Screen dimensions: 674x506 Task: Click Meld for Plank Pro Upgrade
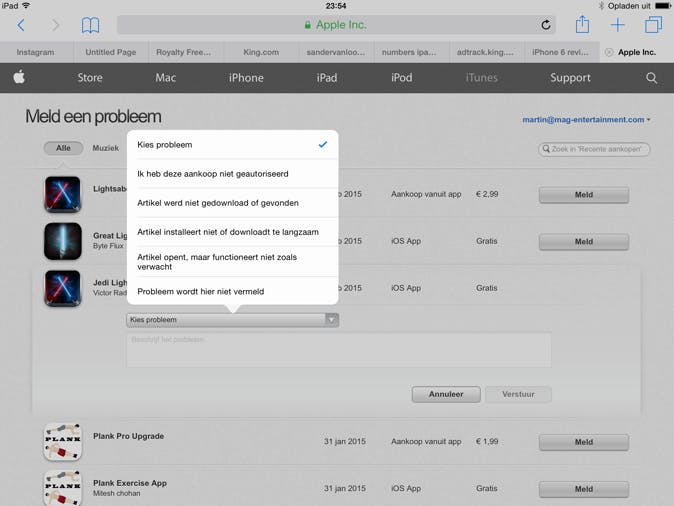[x=584, y=442]
